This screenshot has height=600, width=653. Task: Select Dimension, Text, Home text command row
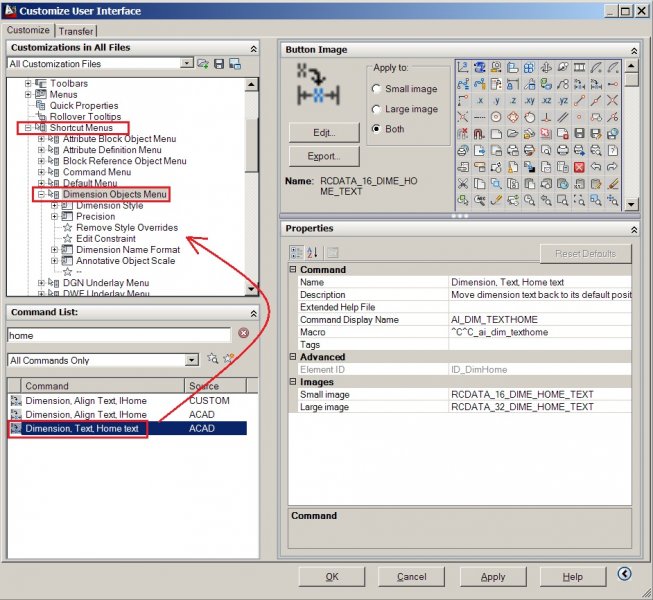coord(127,428)
